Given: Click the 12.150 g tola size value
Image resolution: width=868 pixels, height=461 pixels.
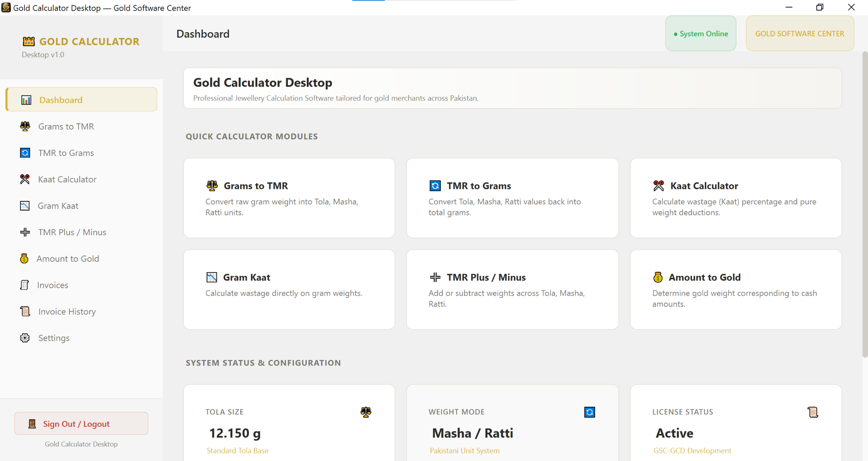Looking at the screenshot, I should tap(235, 433).
